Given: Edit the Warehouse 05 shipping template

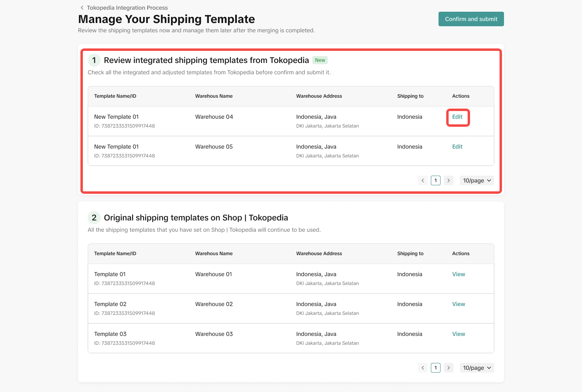Looking at the screenshot, I should tap(457, 147).
